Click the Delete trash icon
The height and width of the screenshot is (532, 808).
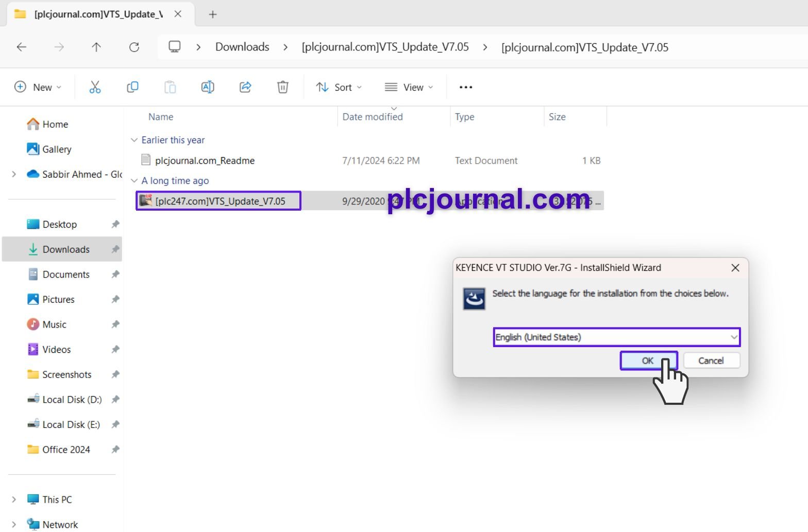[283, 87]
